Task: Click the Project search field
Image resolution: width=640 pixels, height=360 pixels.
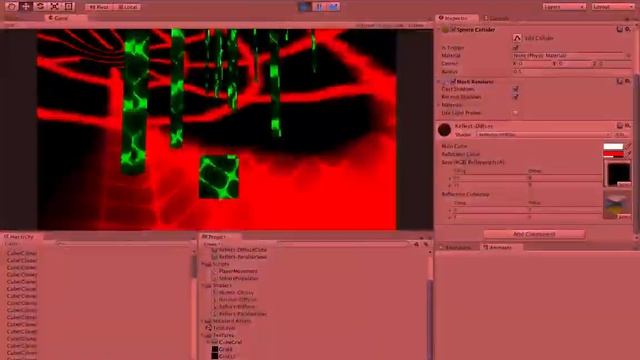Action: pyautogui.click(x=343, y=244)
